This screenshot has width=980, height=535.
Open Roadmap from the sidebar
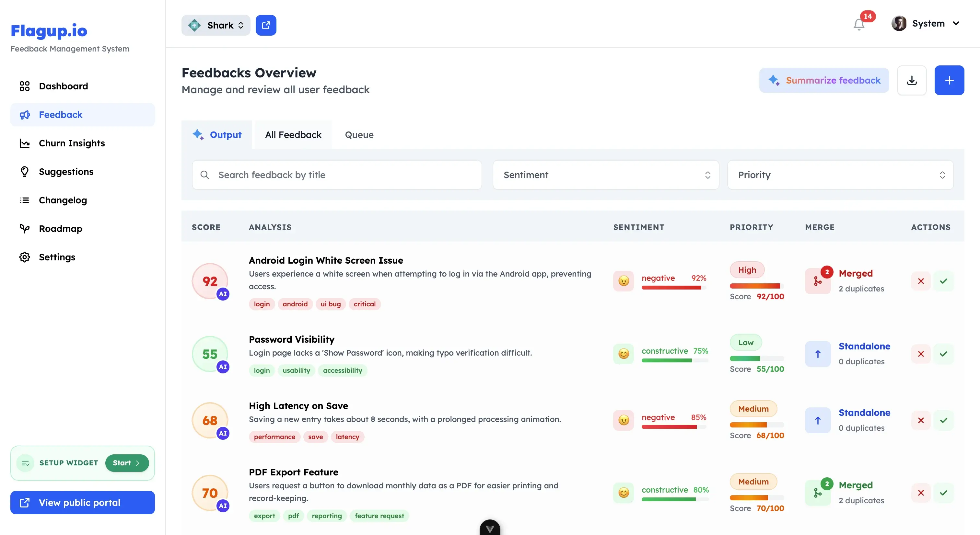pos(61,229)
